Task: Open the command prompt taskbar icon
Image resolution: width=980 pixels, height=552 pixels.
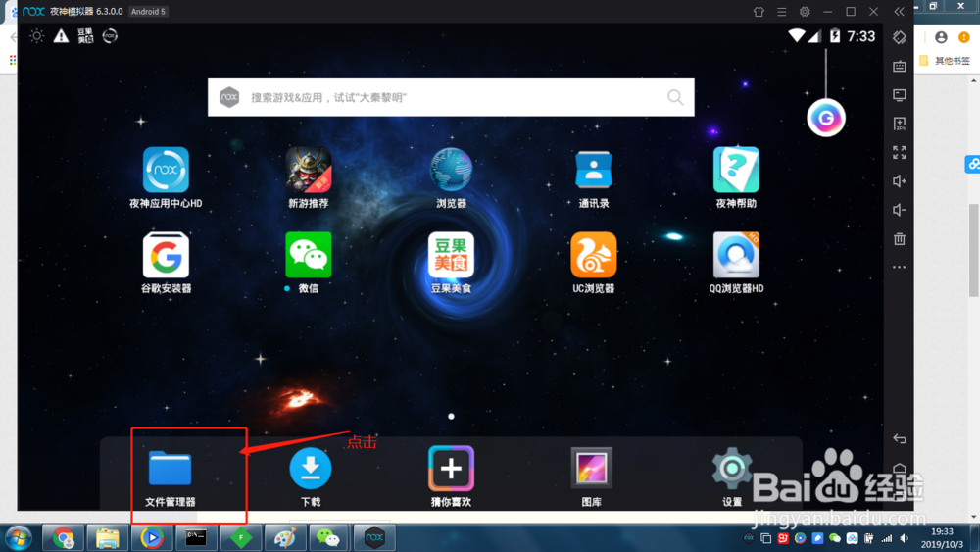Action: (x=196, y=538)
